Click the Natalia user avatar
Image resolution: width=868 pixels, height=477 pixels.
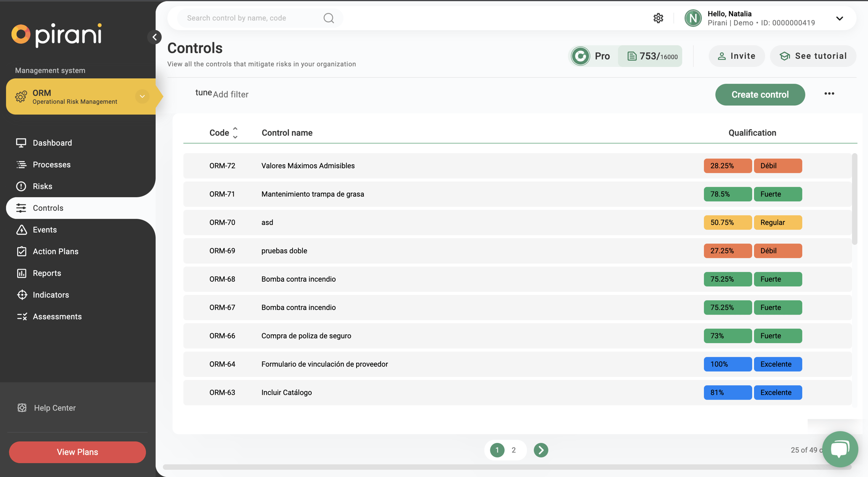click(693, 18)
